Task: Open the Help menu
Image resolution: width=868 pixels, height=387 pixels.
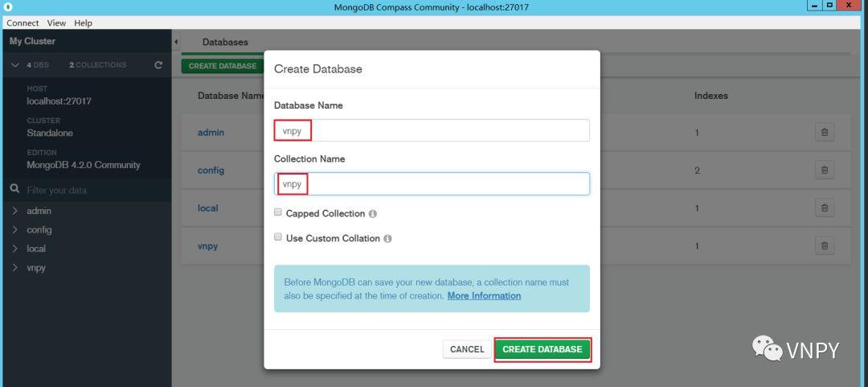Action: coord(83,23)
